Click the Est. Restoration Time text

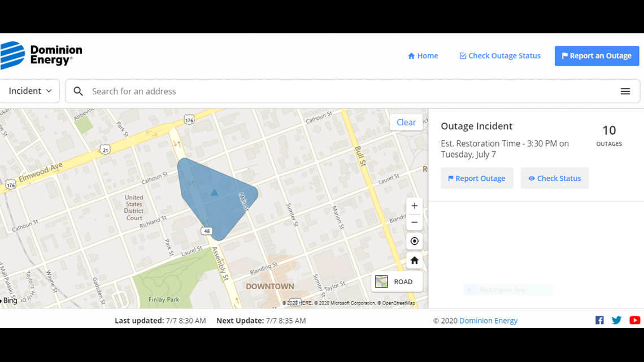tap(505, 149)
